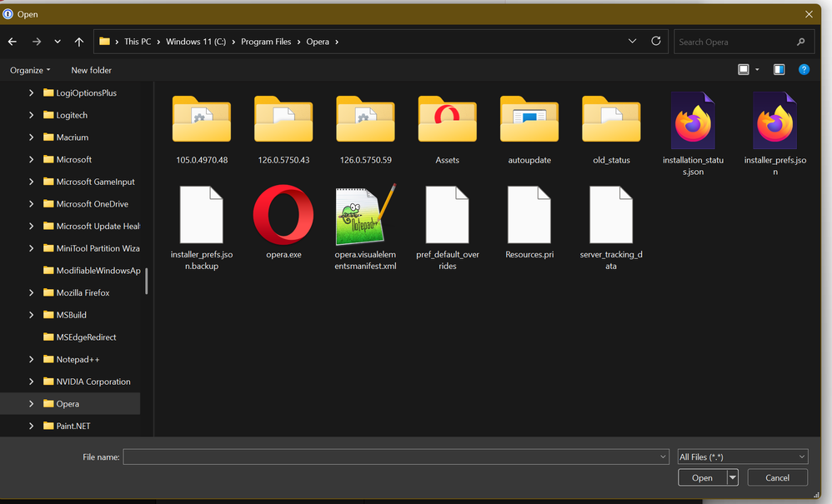Select the opera.exe application icon
Viewport: 832px width, 504px height.
point(283,215)
